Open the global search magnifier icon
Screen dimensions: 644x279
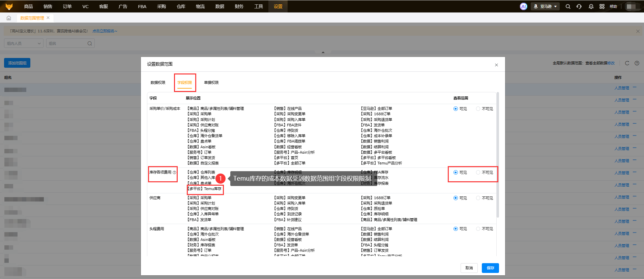568,6
